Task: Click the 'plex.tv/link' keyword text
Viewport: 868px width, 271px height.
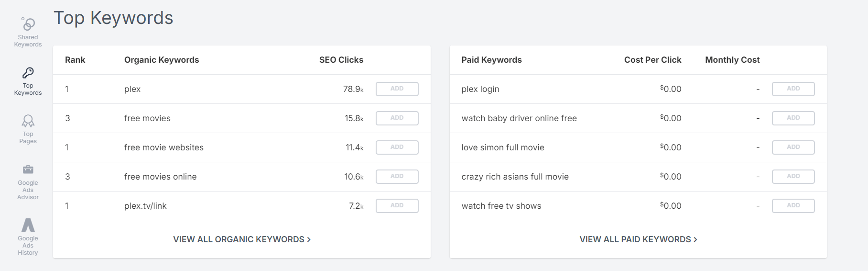Action: (145, 206)
